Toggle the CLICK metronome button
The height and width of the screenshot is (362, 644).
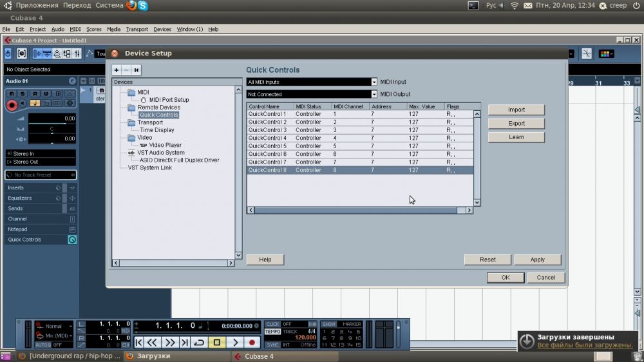click(x=272, y=324)
